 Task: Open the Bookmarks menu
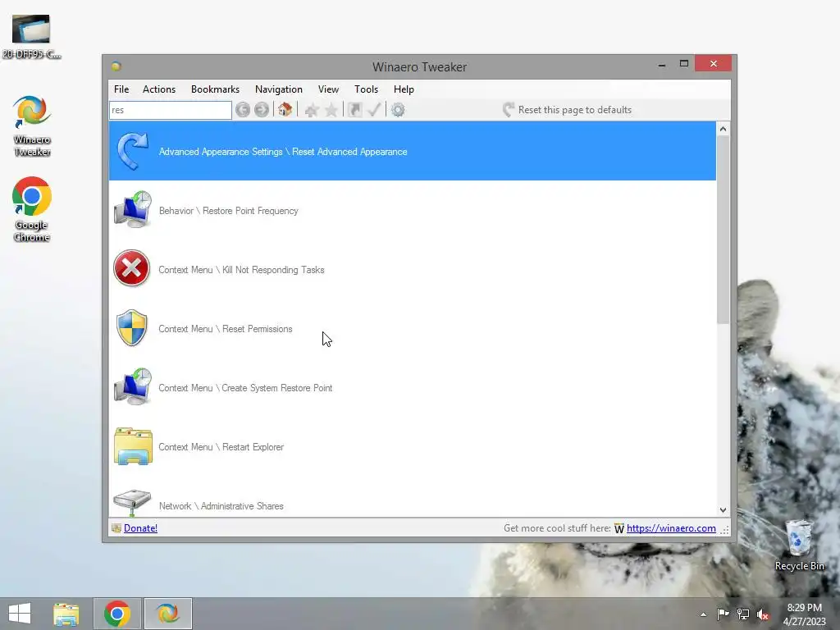[216, 89]
